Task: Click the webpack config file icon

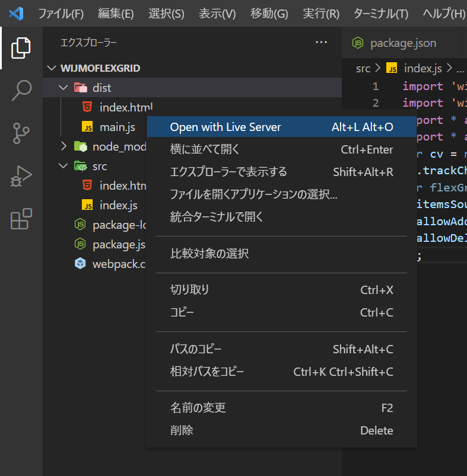Action: (80, 264)
